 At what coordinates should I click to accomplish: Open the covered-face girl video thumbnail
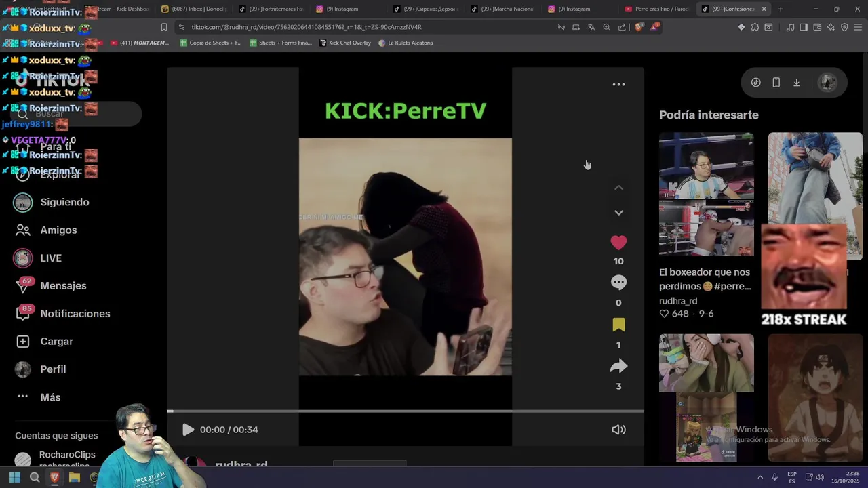[x=707, y=397]
